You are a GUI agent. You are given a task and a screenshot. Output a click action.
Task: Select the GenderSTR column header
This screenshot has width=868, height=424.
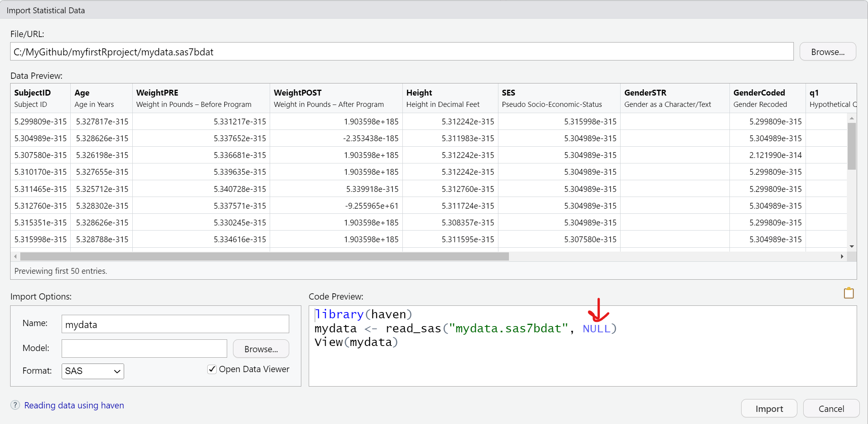[x=675, y=98]
